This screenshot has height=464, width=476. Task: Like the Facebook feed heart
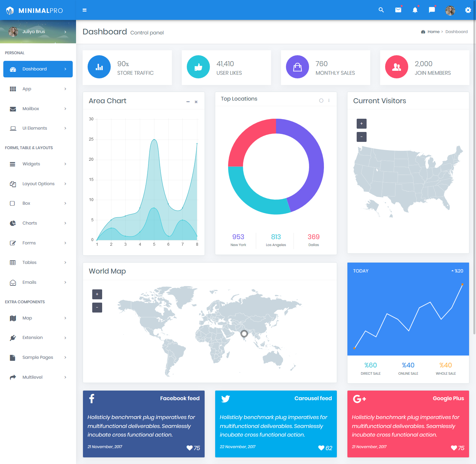tap(189, 448)
